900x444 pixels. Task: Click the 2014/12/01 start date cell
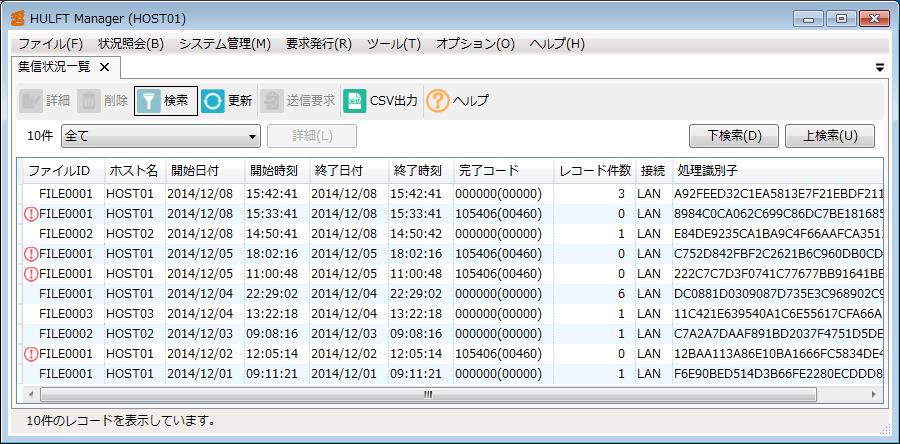coord(200,374)
